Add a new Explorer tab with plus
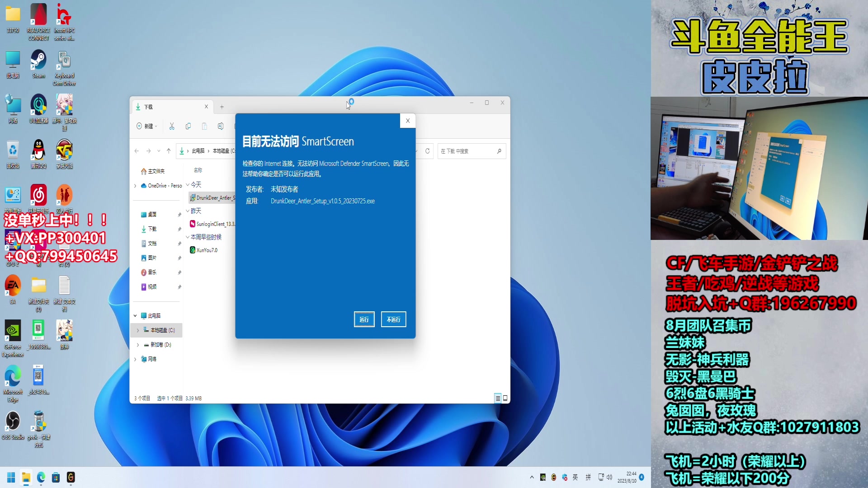 [x=222, y=107]
